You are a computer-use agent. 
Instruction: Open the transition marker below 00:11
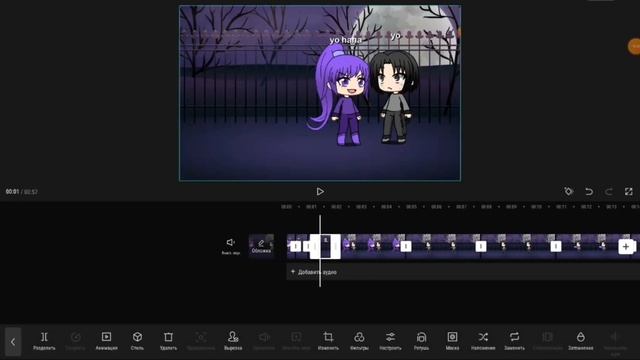556,246
